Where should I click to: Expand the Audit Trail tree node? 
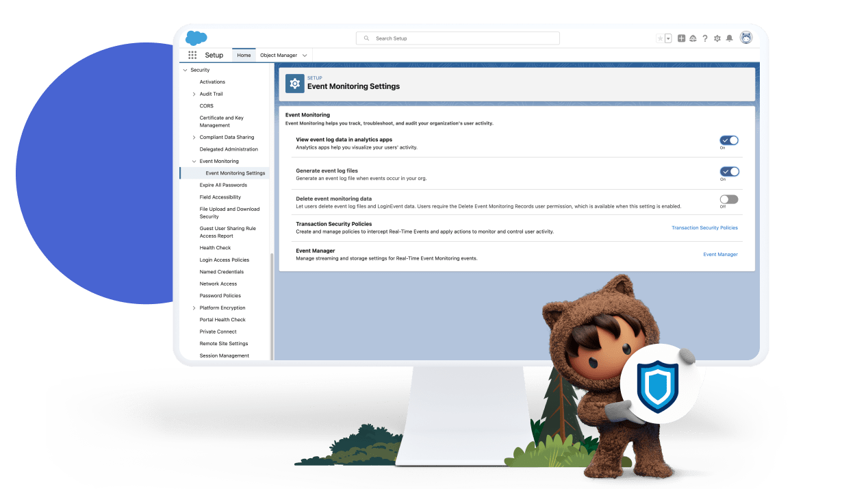(x=194, y=94)
